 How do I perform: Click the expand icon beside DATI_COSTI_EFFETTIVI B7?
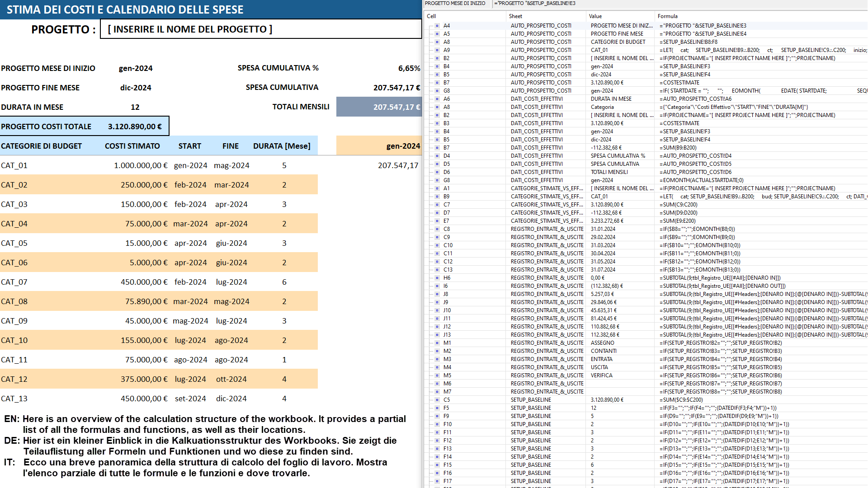point(437,148)
